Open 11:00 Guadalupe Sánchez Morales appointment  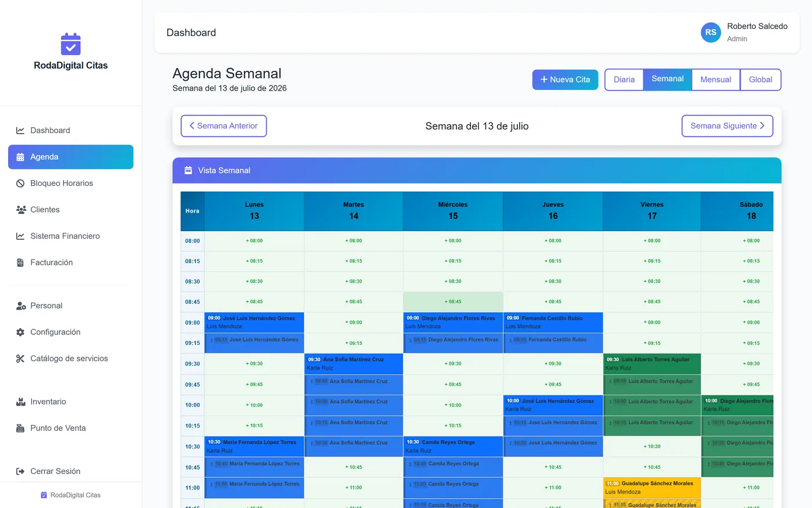[x=652, y=488]
